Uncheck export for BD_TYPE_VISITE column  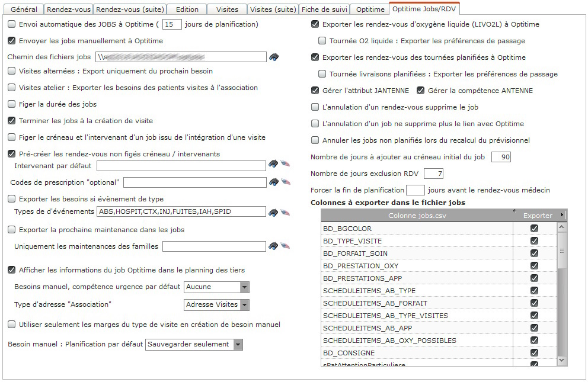pos(535,241)
